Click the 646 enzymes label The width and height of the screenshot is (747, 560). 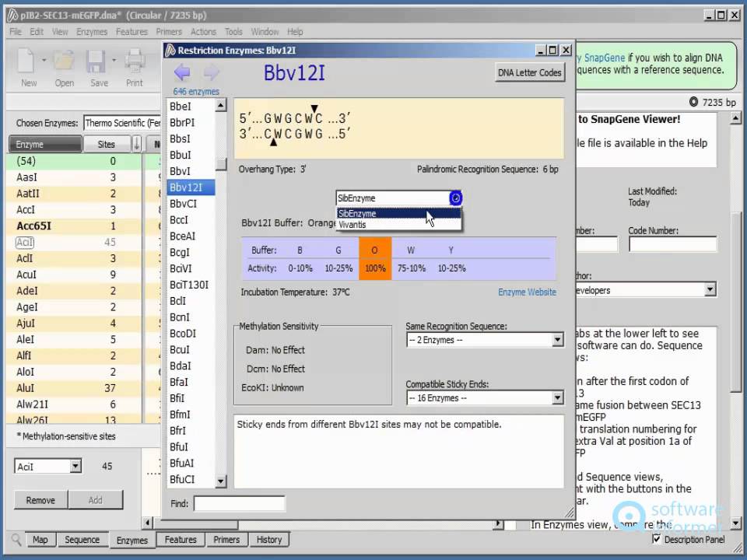(x=196, y=92)
